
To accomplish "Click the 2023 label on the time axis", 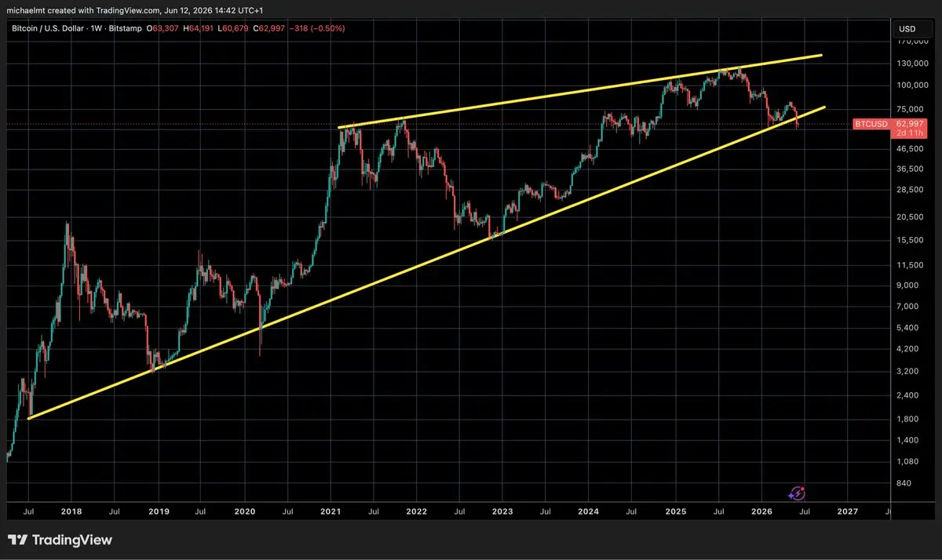I will click(x=502, y=511).
